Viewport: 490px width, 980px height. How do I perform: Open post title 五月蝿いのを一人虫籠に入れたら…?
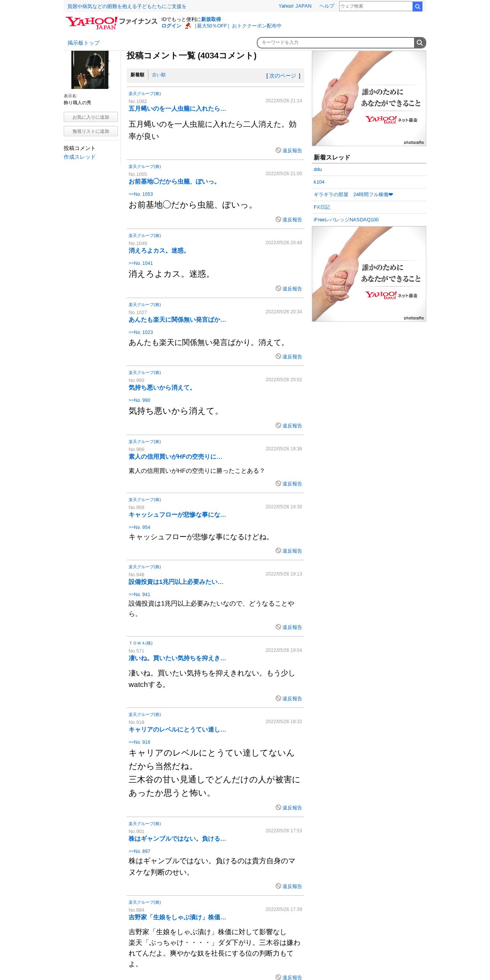[x=177, y=109]
